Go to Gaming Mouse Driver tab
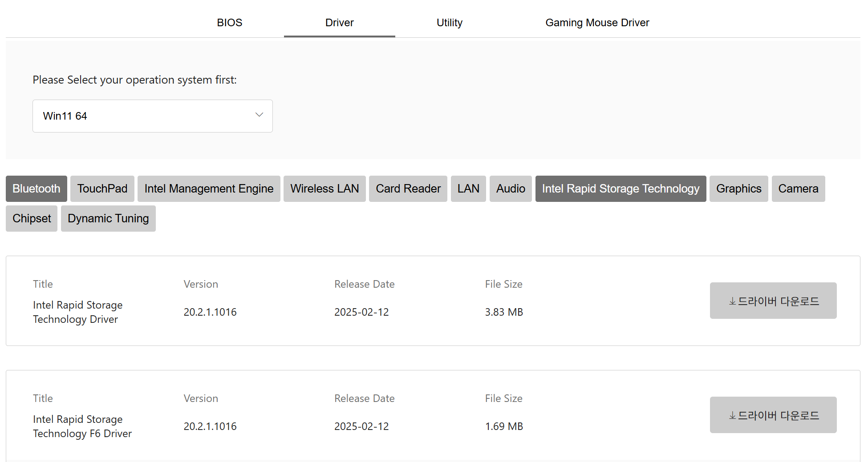The image size is (868, 462). point(597,23)
